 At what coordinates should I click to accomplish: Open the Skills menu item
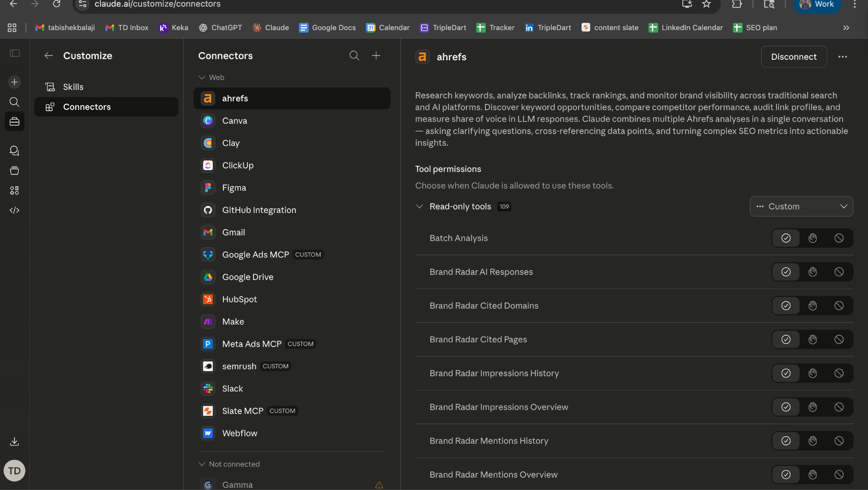point(73,87)
